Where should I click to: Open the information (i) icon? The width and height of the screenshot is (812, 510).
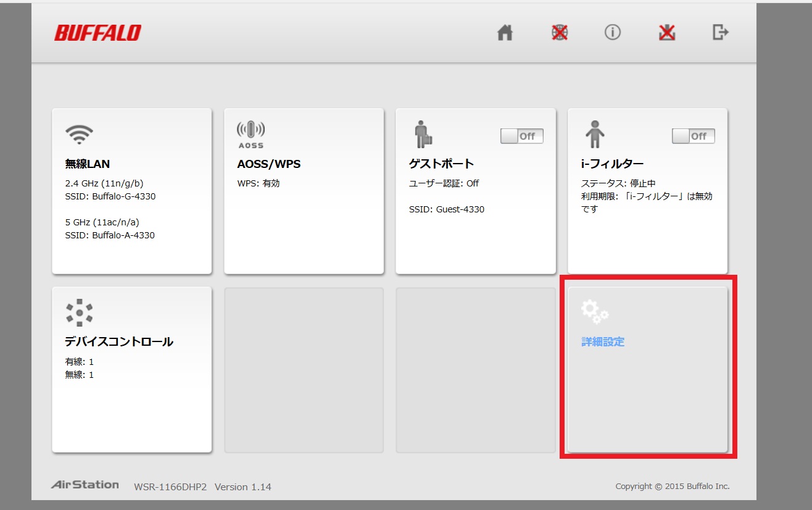[613, 33]
